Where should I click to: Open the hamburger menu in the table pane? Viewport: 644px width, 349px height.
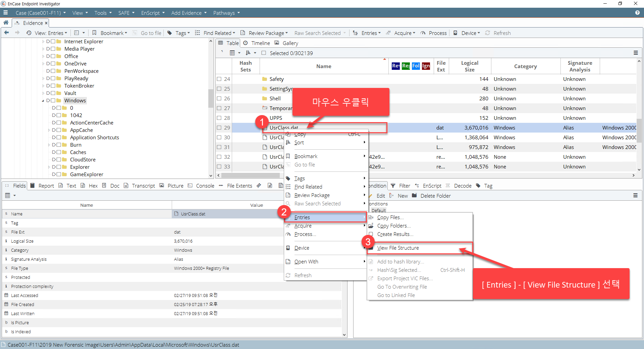[636, 53]
